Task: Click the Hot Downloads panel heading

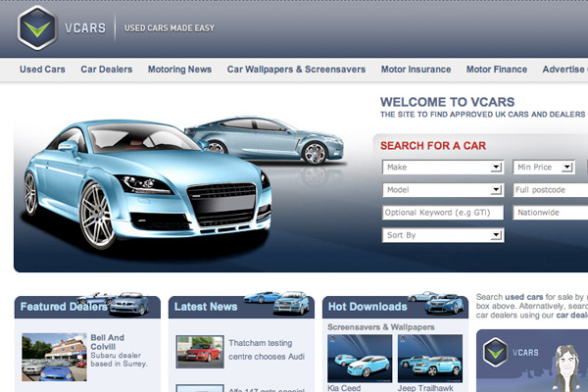Action: coord(367,307)
